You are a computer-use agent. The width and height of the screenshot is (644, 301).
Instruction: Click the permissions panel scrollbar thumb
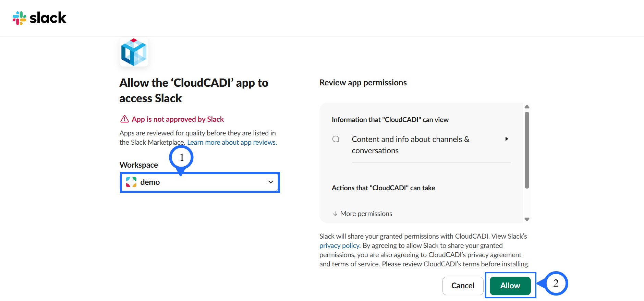click(527, 150)
